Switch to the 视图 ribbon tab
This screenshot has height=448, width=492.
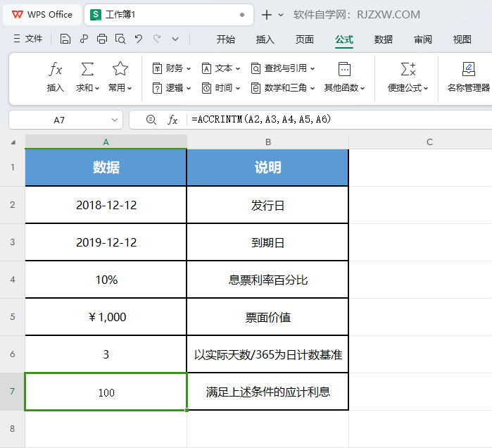(x=462, y=39)
